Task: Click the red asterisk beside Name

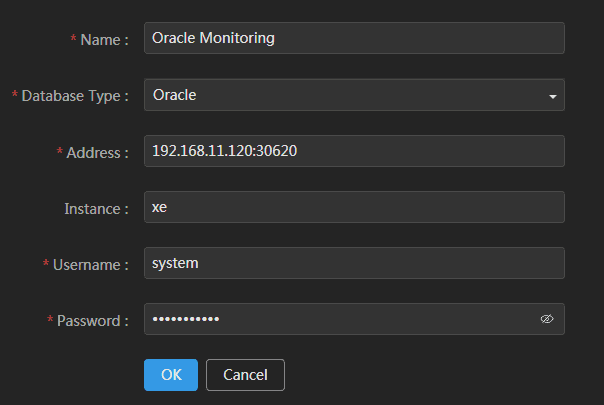Action: pos(73,39)
